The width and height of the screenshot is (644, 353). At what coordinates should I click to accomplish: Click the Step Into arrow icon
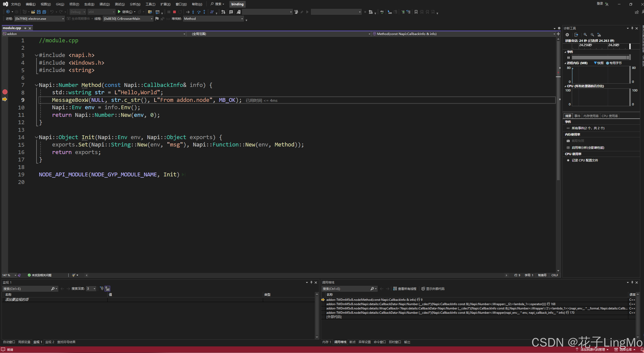pos(193,12)
